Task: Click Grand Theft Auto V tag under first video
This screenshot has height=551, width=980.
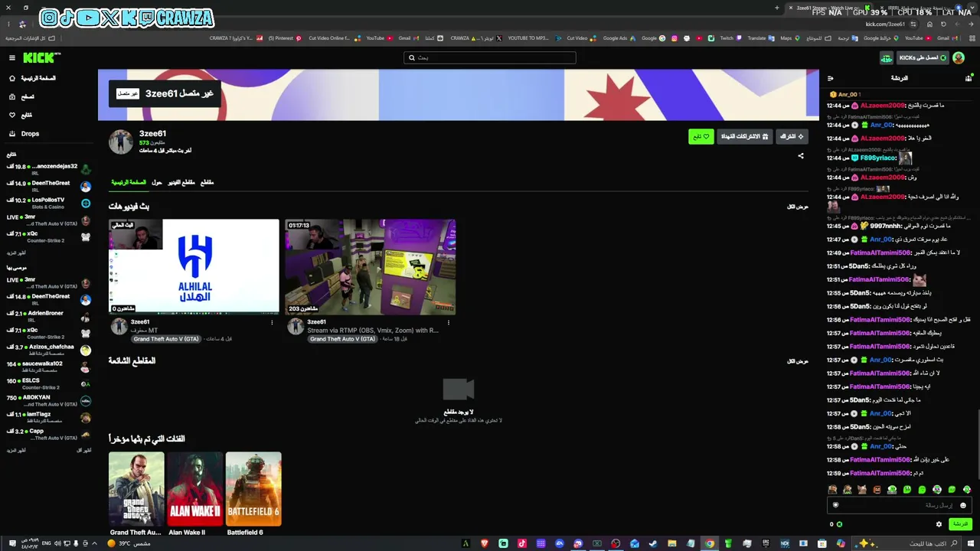Action: pos(166,339)
